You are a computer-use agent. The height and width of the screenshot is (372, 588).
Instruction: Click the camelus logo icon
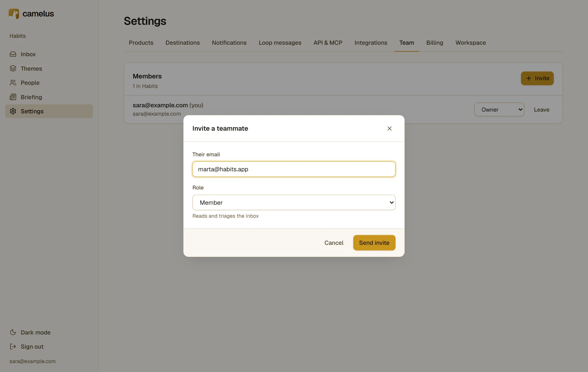14,14
